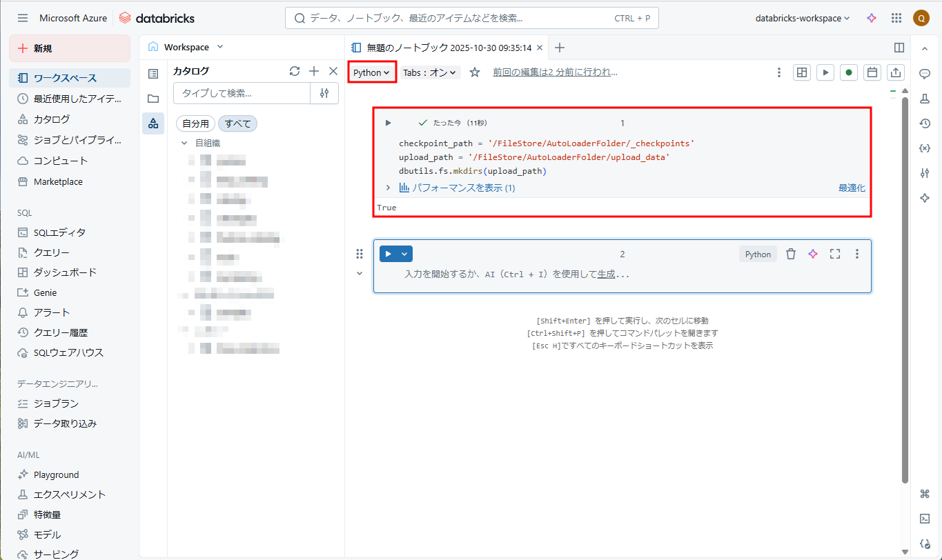The height and width of the screenshot is (560, 942).
Task: Expand the パフォーマンスを表示 section
Action: click(x=456, y=188)
